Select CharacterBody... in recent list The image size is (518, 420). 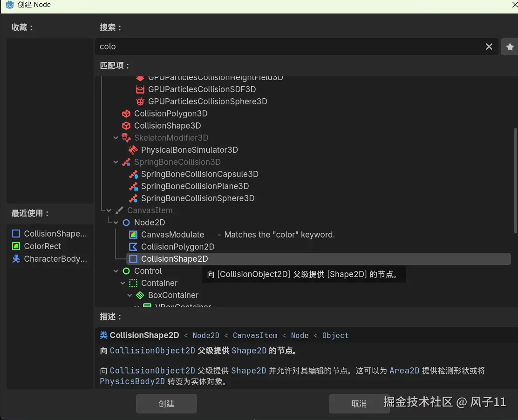pos(55,259)
